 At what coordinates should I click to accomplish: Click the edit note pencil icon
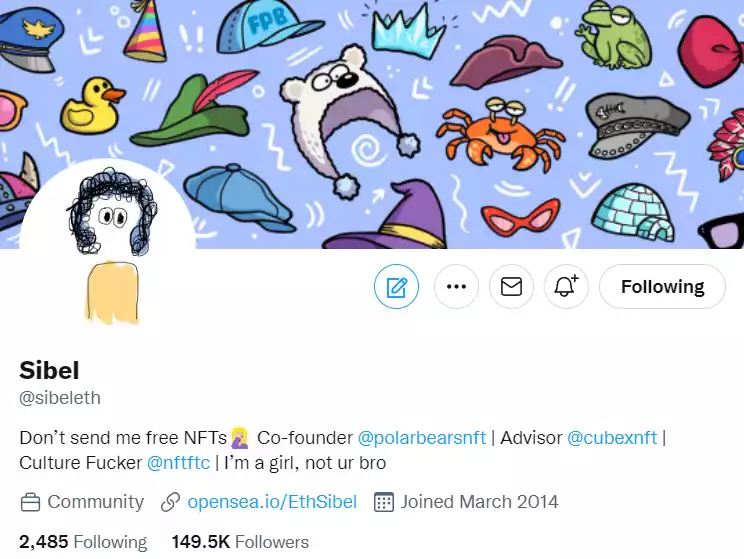pyautogui.click(x=397, y=288)
